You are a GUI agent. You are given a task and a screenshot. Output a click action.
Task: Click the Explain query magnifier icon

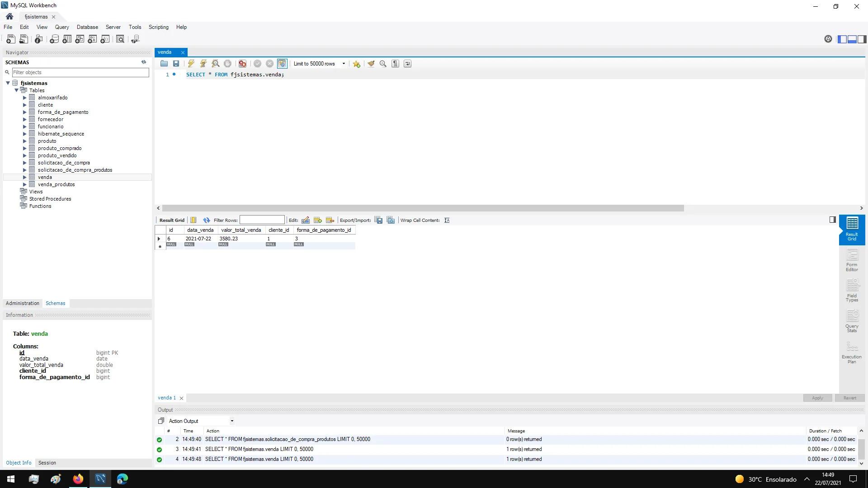point(216,64)
